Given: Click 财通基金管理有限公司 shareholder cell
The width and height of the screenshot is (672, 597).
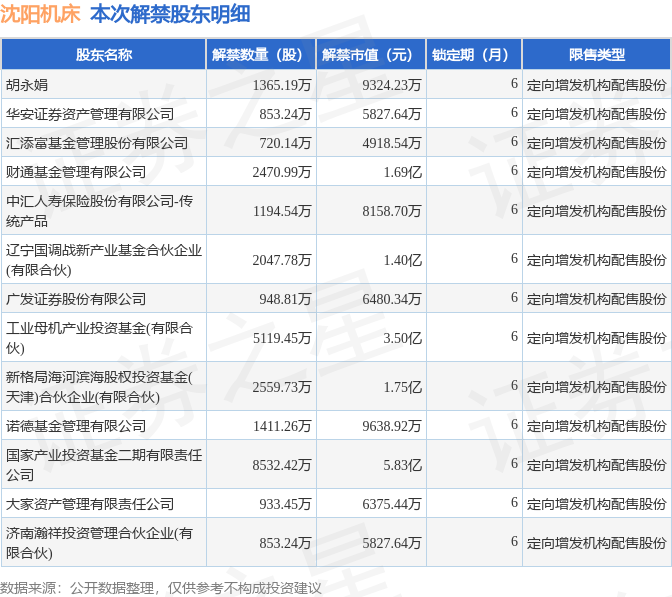Looking at the screenshot, I should coord(76,172).
